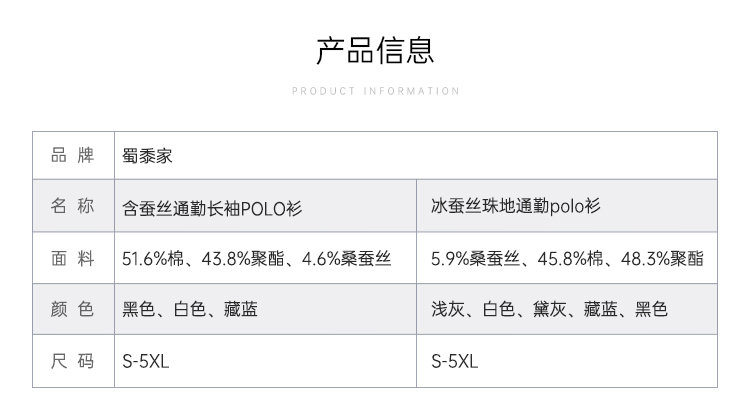The width and height of the screenshot is (750, 413).
Task: Click S-5XL size under 含蚕丝通勤长袖POLO衫
Action: [x=146, y=361]
